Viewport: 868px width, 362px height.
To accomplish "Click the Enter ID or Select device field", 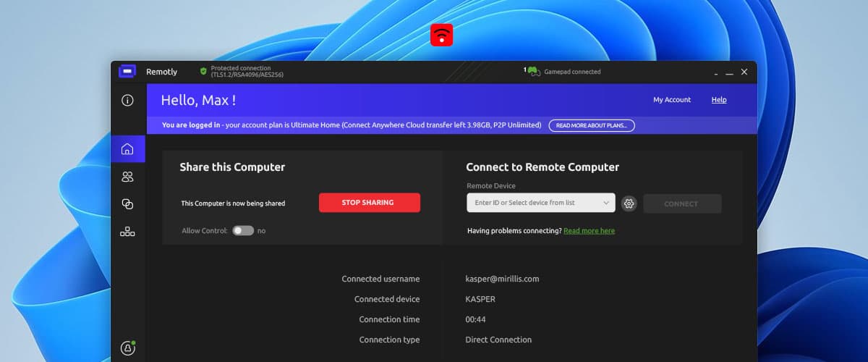I will (x=541, y=203).
